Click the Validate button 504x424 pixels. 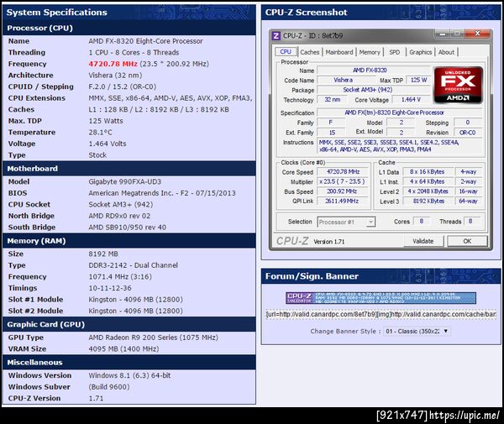423,241
